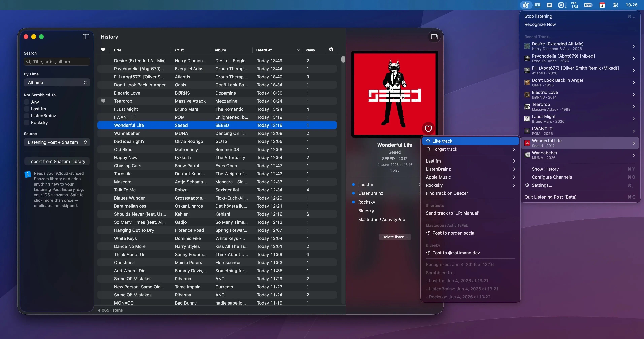The width and height of the screenshot is (644, 339).
Task: Click the heart column header
Action: click(103, 50)
